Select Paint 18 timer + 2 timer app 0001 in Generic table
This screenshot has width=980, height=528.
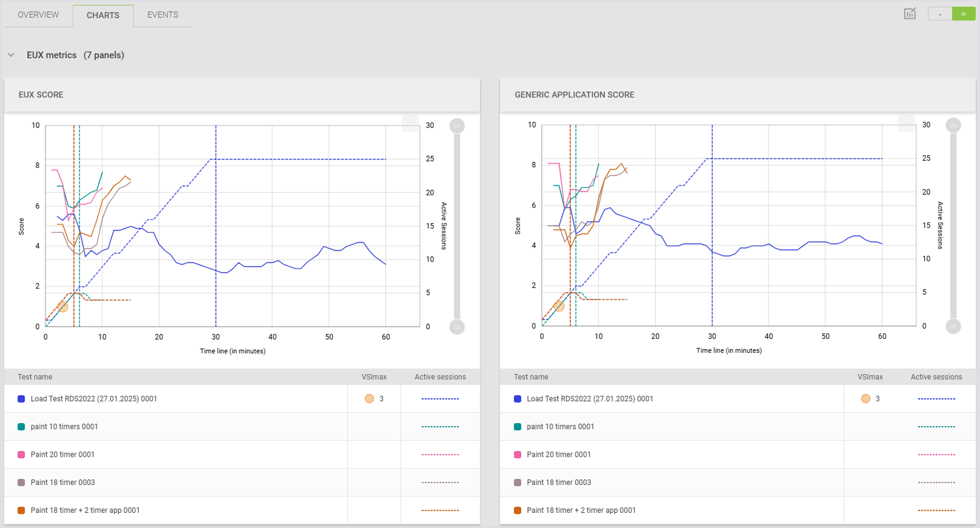coord(581,510)
